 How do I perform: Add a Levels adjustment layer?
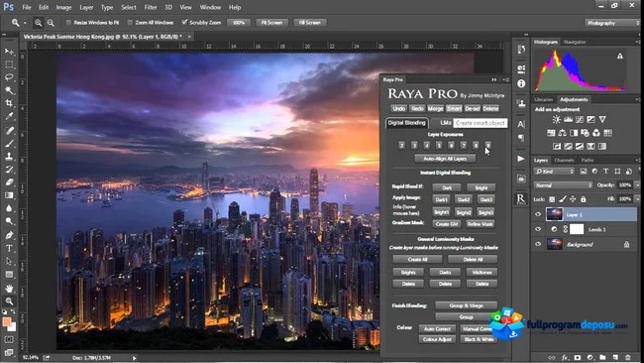point(568,120)
